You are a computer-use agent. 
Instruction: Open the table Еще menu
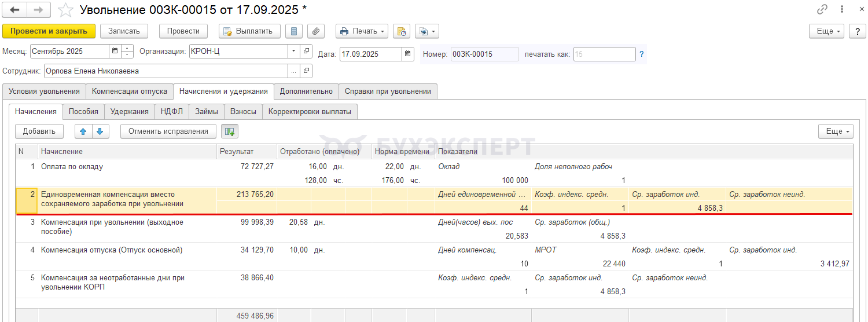click(x=836, y=131)
